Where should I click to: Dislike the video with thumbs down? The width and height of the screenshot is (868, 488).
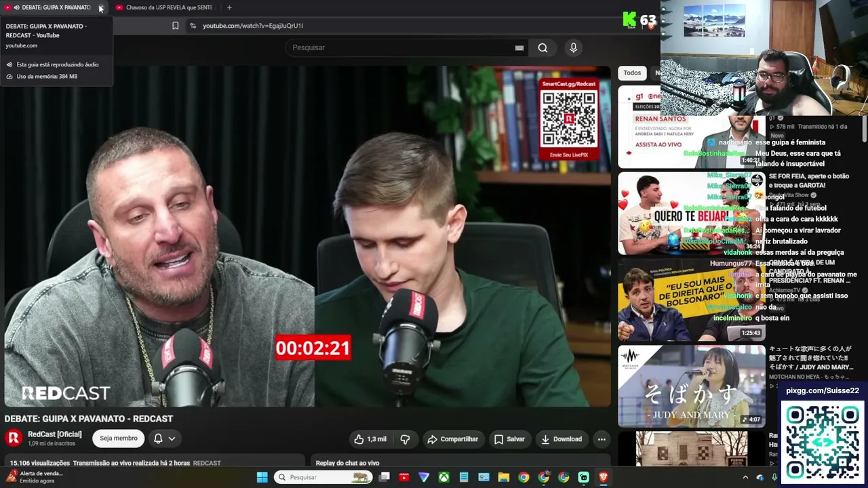pos(405,439)
